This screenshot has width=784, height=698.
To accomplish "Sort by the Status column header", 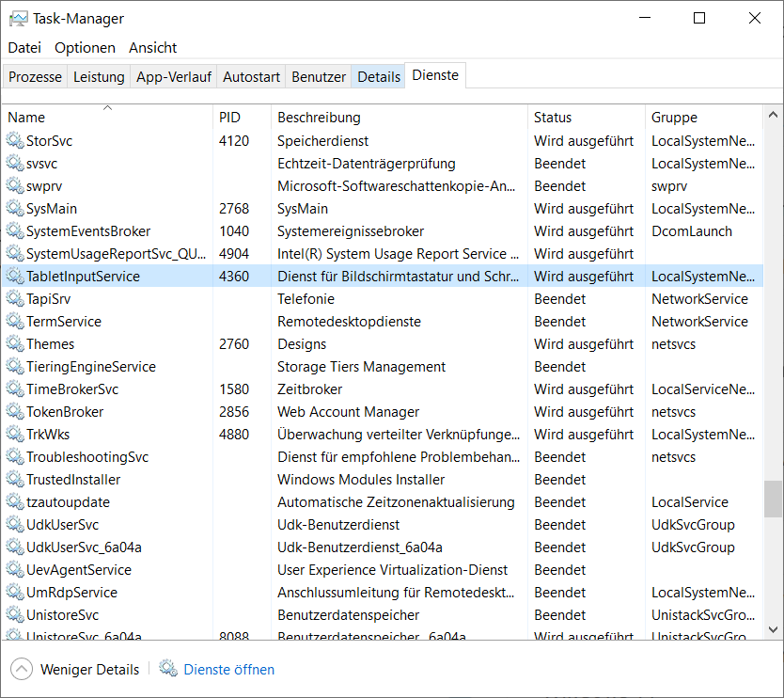I will click(x=552, y=118).
